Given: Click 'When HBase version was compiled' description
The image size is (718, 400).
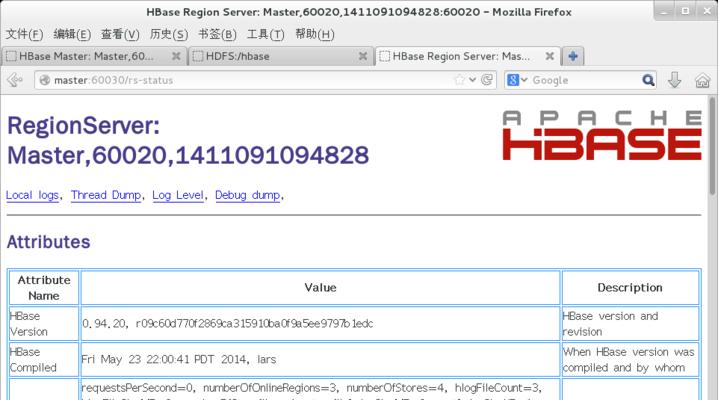Looking at the screenshot, I should click(630, 359).
